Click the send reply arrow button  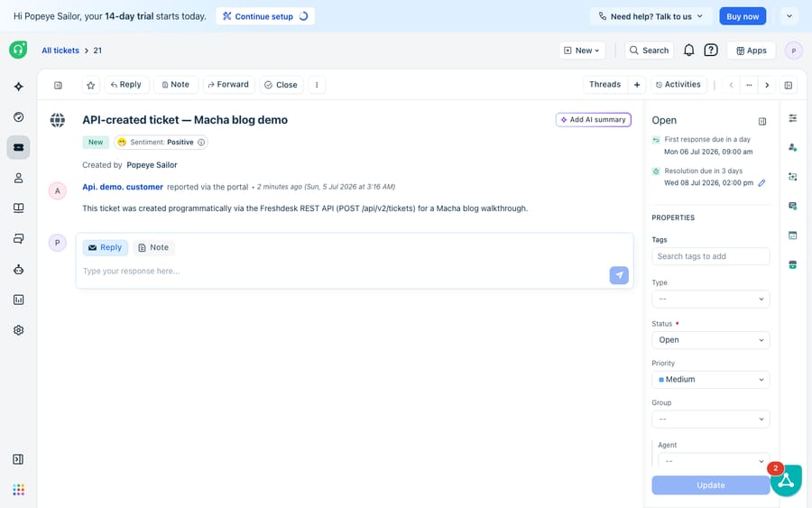pos(619,275)
